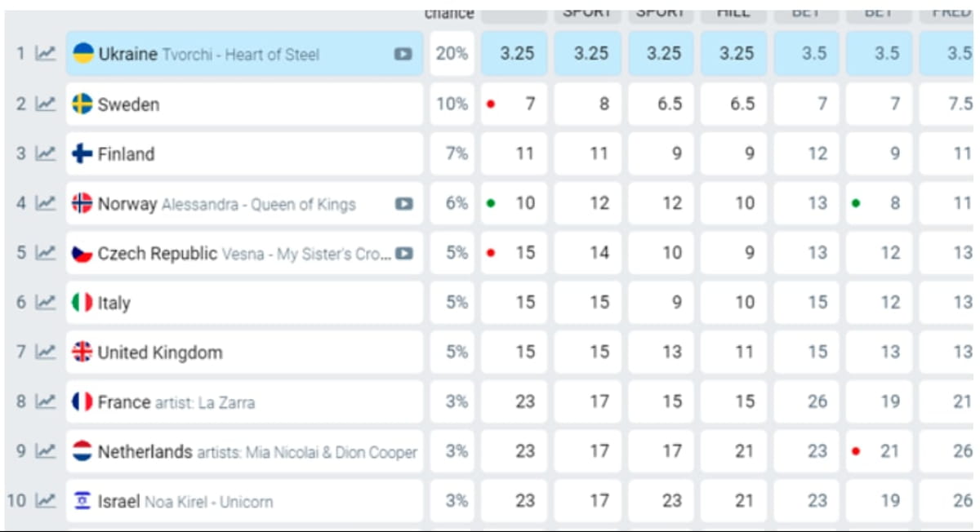Open Israel's odds trend chart icon
Screen dimensions: 980x532
click(46, 501)
